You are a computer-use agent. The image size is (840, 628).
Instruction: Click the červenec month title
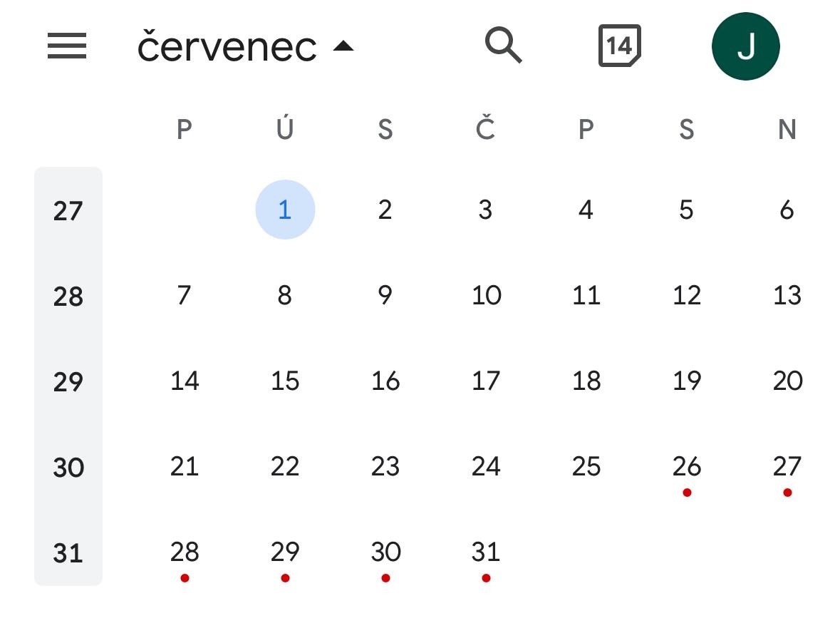(x=227, y=46)
